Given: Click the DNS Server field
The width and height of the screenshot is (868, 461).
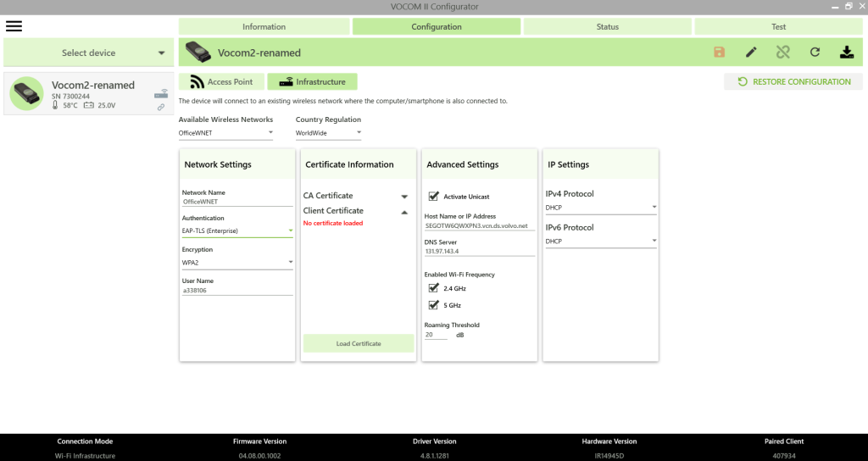Looking at the screenshot, I should tap(480, 251).
